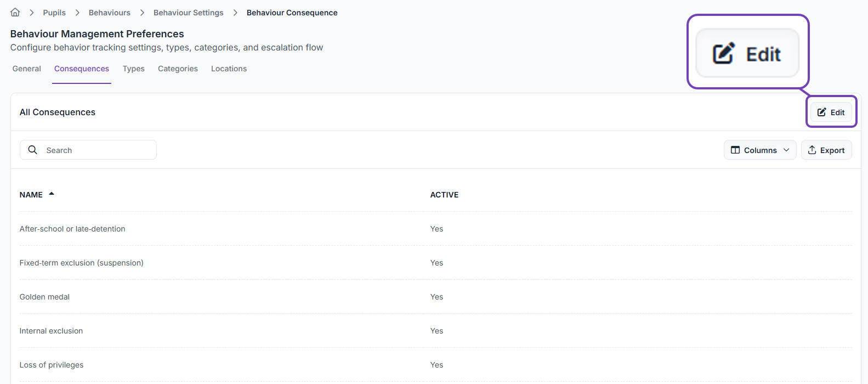The image size is (868, 384).
Task: Open Behaviours breadcrumb link
Action: pyautogui.click(x=110, y=13)
